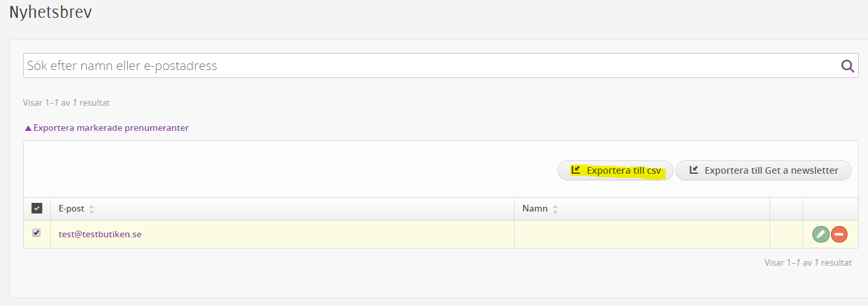
Task: Click chart icon on Exportera till csv
Action: click(576, 170)
